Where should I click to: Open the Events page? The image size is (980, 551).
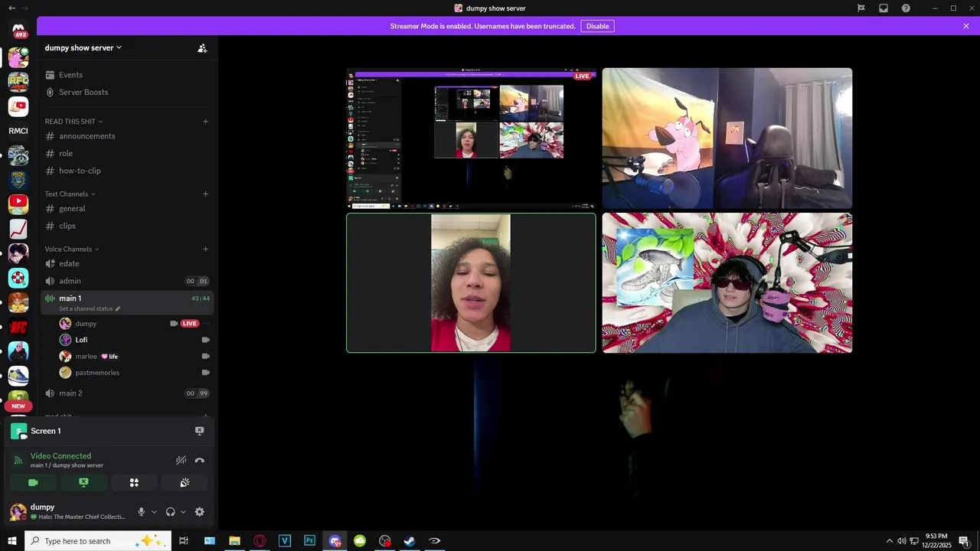point(127,75)
